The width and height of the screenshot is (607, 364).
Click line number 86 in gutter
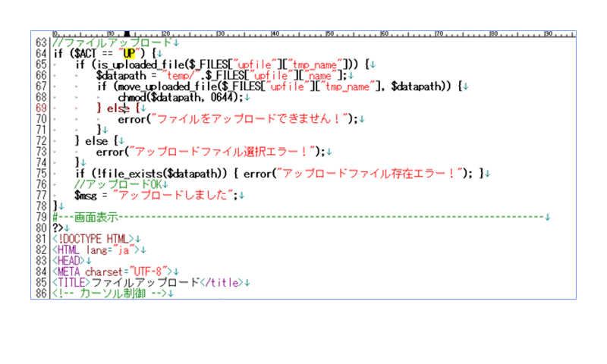coord(41,293)
